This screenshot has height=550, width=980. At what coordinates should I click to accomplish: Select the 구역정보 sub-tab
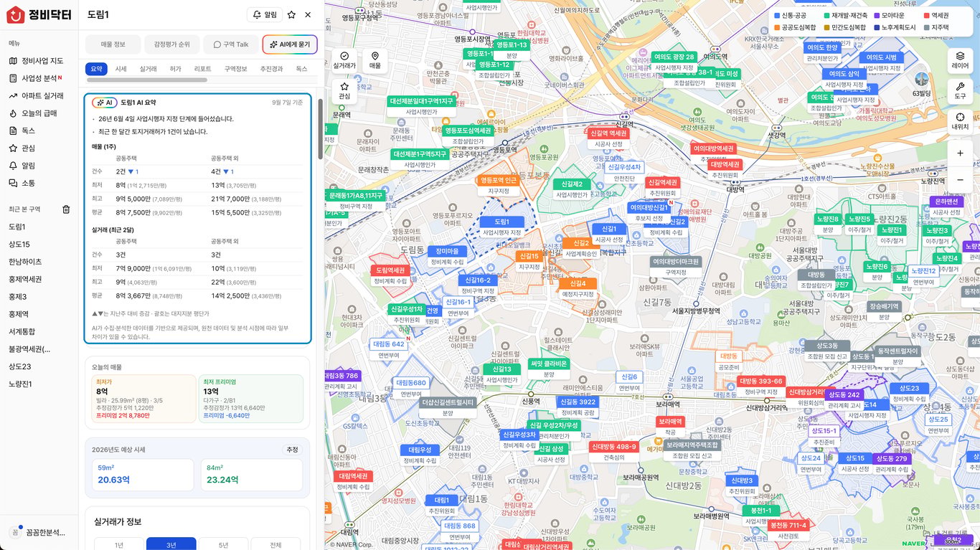[x=236, y=69]
